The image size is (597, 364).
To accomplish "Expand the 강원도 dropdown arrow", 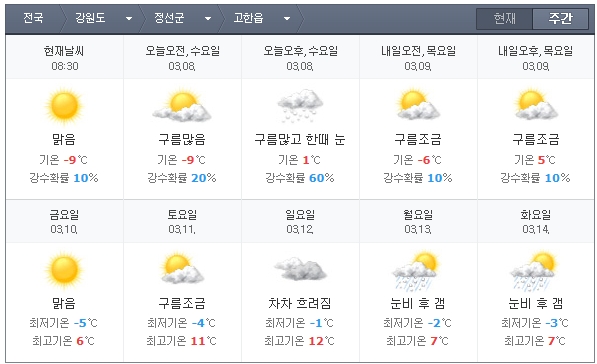I will tap(129, 18).
